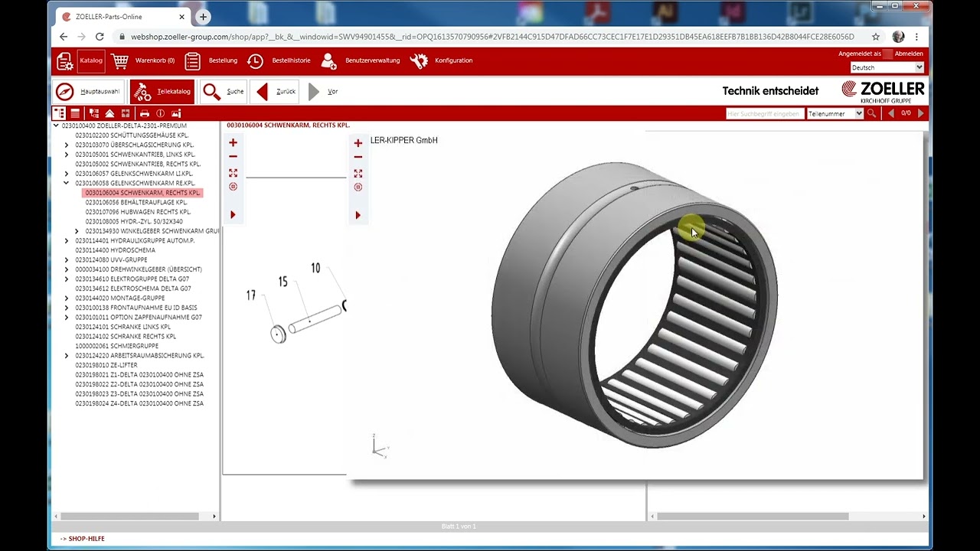This screenshot has width=980, height=551.
Task: Click the magnifier search icon
Action: (x=873, y=113)
